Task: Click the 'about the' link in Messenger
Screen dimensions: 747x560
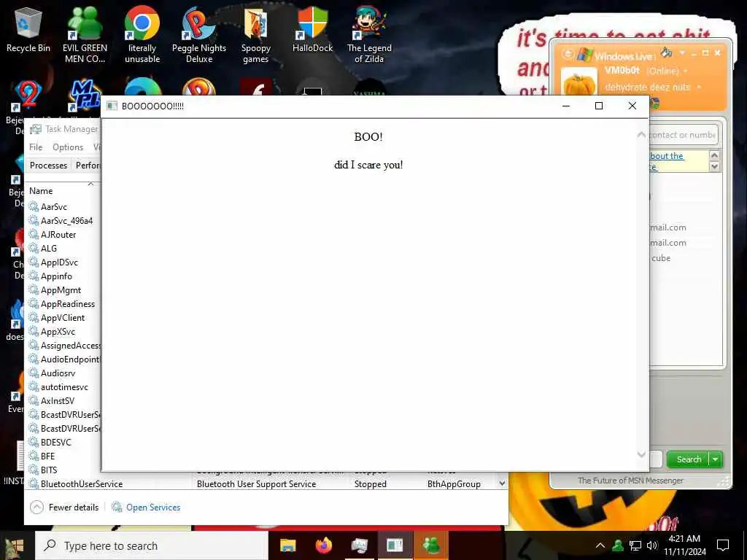Action: pos(667,156)
